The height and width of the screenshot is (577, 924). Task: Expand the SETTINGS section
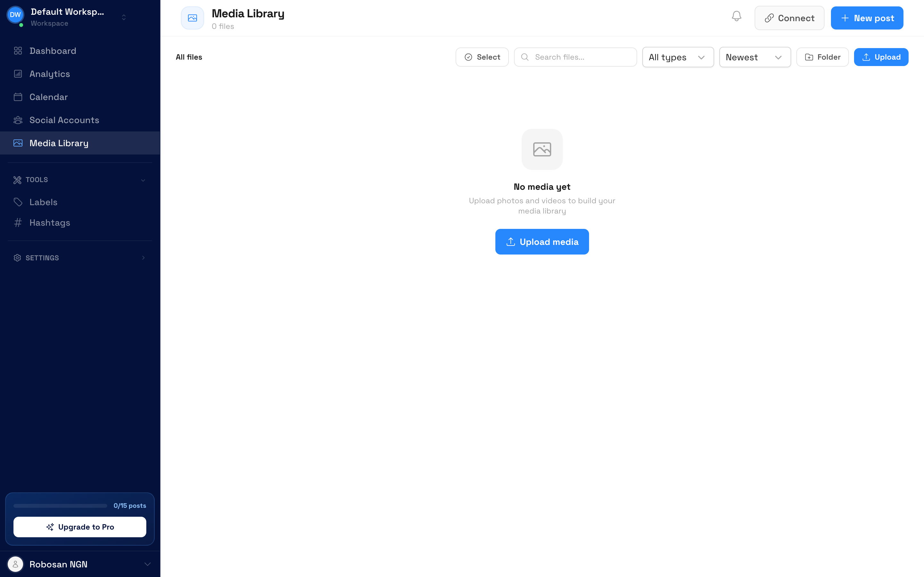143,258
